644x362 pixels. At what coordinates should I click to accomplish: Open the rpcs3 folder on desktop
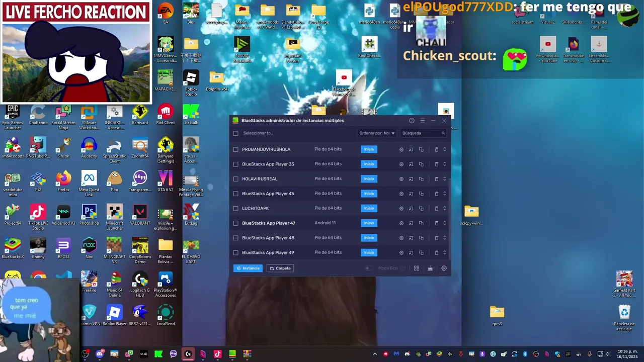point(497,315)
